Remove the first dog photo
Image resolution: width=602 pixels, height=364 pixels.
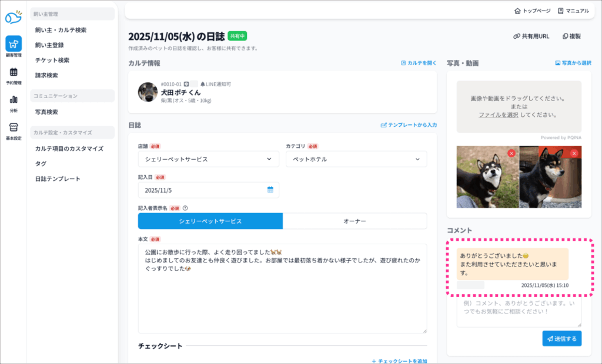(511, 153)
